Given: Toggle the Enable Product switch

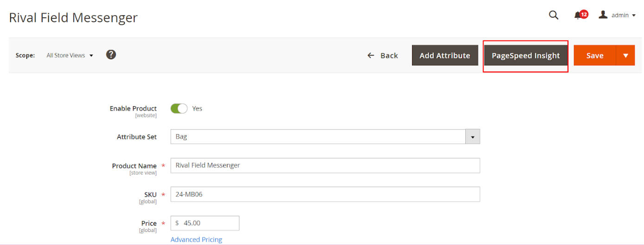Looking at the screenshot, I should click(x=179, y=109).
